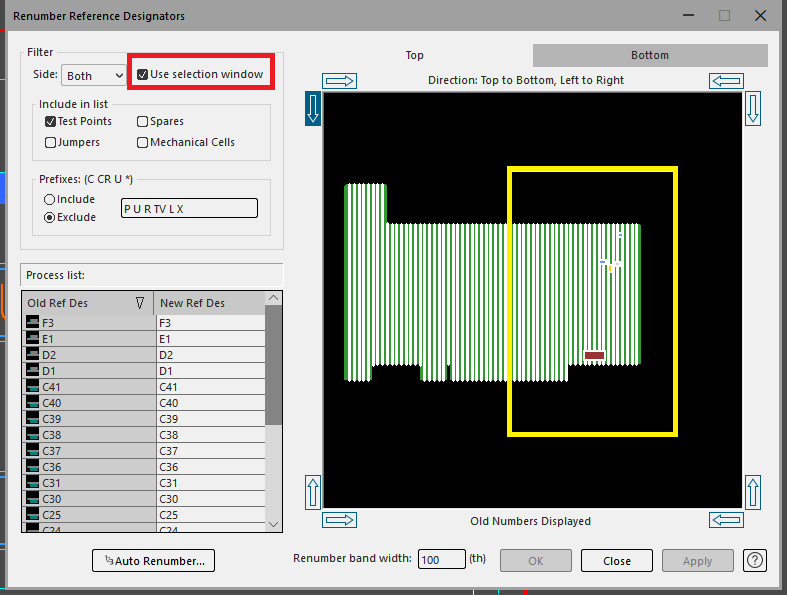Click the process list scroll down arrow
Image resolution: width=787 pixels, height=595 pixels.
(274, 523)
